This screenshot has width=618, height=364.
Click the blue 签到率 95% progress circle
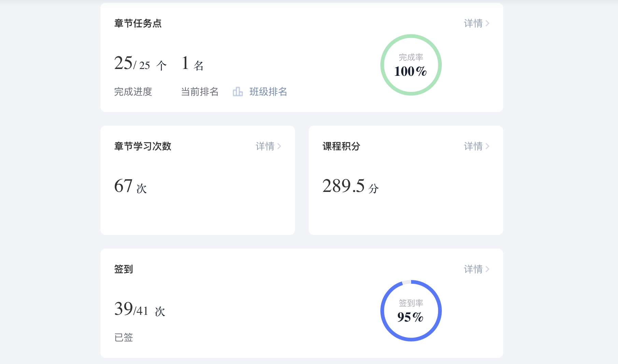[x=411, y=310]
